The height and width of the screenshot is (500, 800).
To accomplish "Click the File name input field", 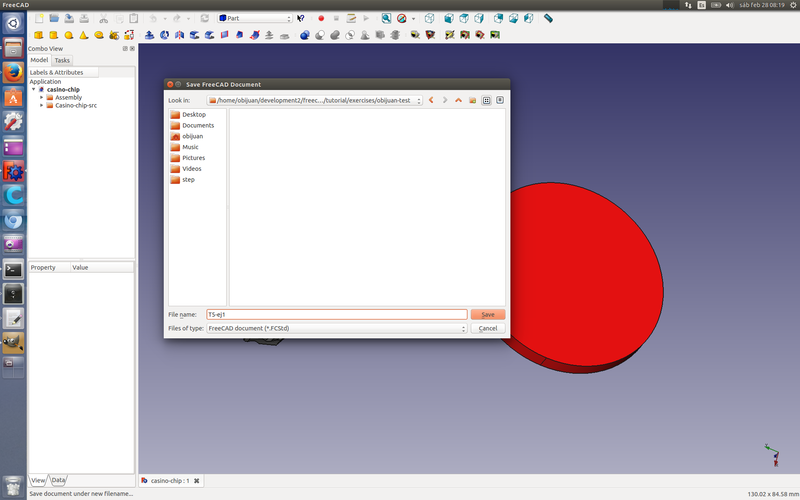I will 335,314.
